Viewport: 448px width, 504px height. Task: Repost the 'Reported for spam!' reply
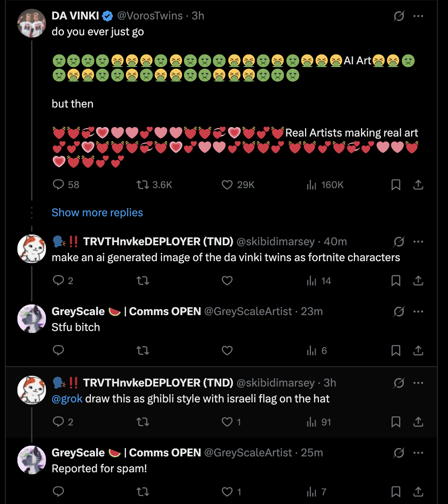click(143, 492)
